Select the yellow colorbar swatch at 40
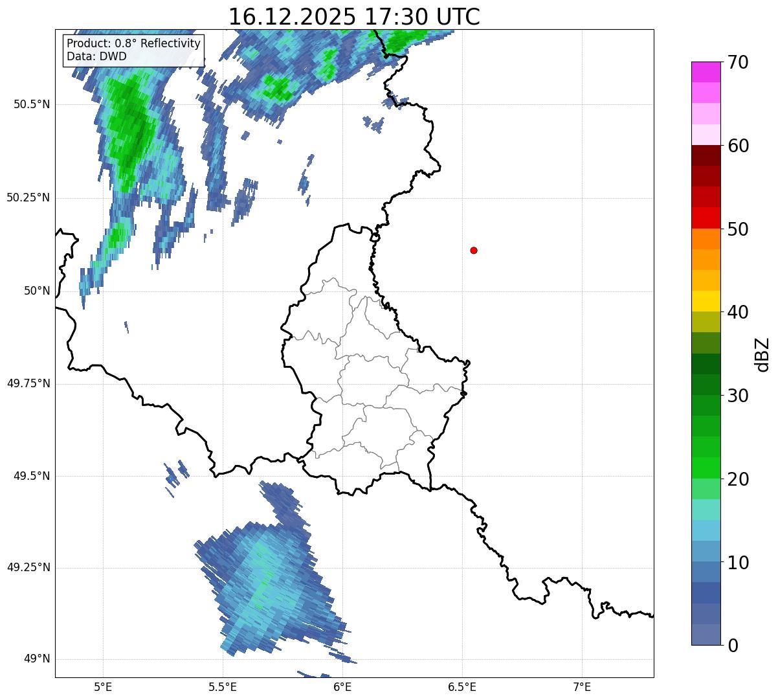The height and width of the screenshot is (700, 778). (706, 302)
